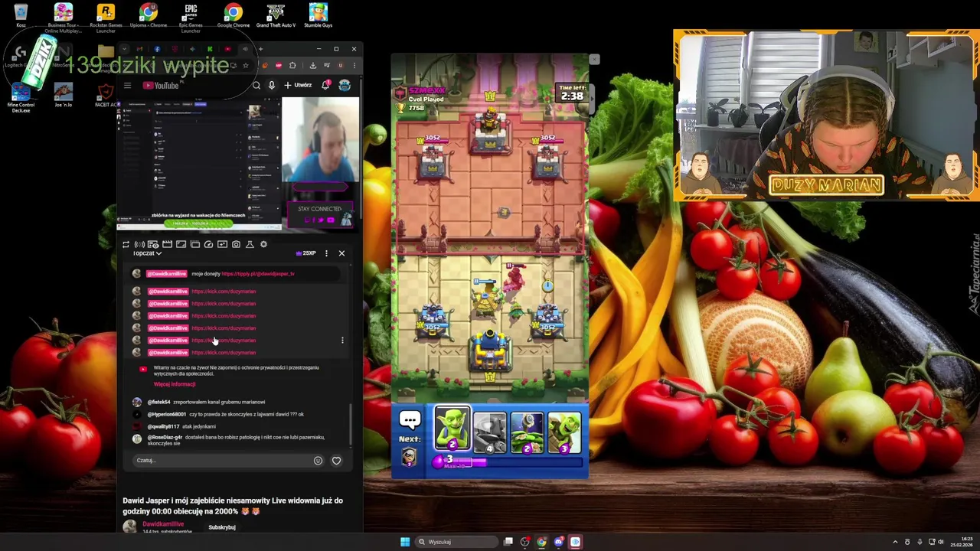Click the clapperboard toolbar icon
The height and width of the screenshot is (551, 980).
point(167,244)
